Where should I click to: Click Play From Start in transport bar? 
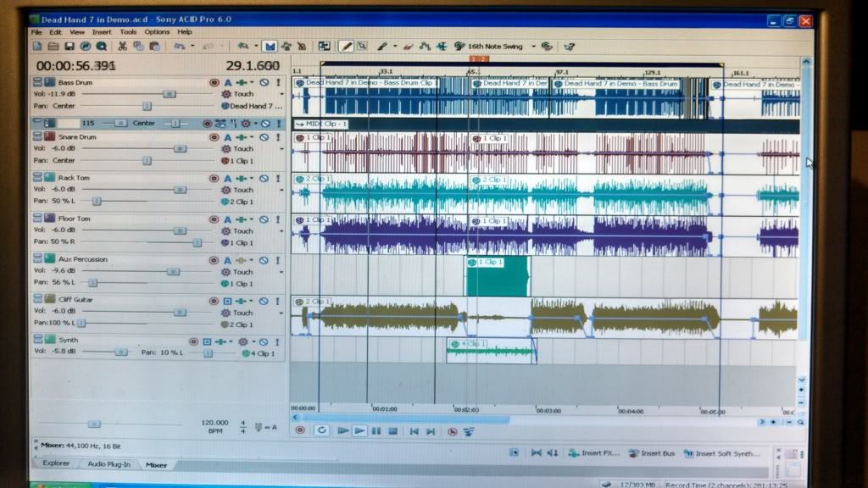[342, 430]
